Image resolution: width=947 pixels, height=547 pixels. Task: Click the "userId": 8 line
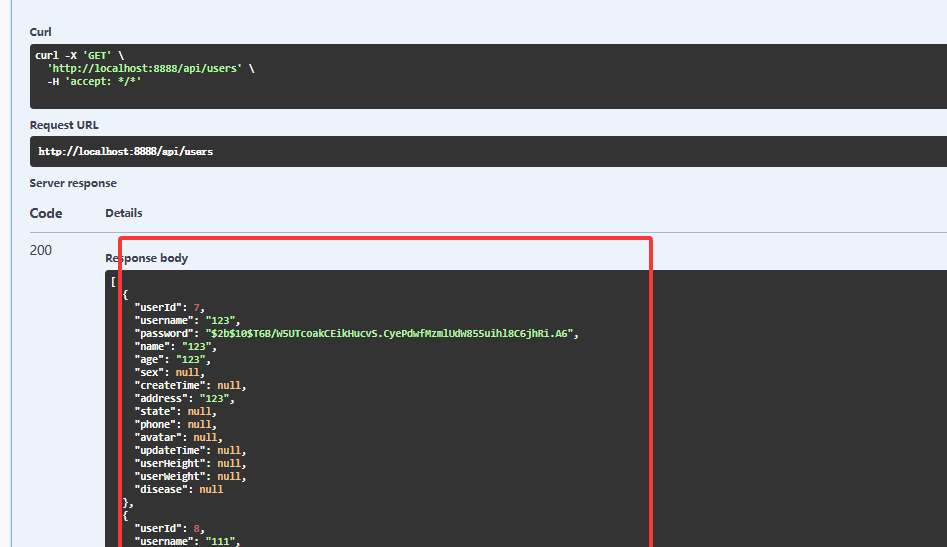170,528
